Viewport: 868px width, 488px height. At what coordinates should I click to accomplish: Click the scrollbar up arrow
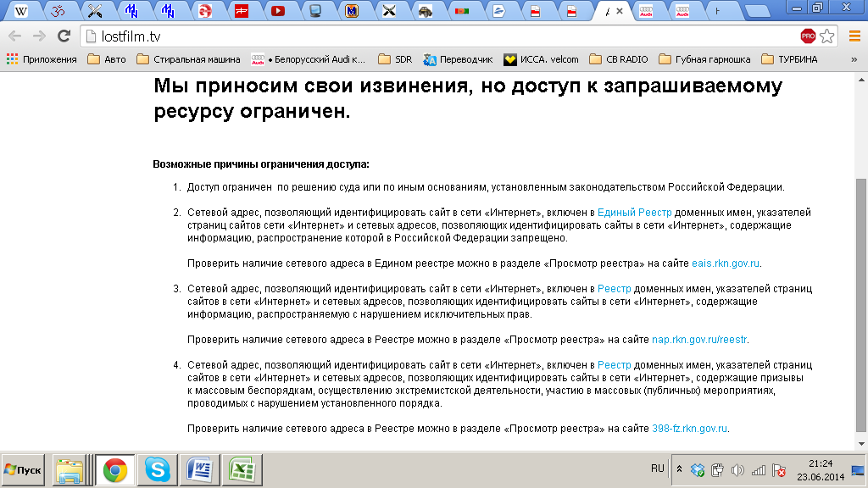[861, 80]
